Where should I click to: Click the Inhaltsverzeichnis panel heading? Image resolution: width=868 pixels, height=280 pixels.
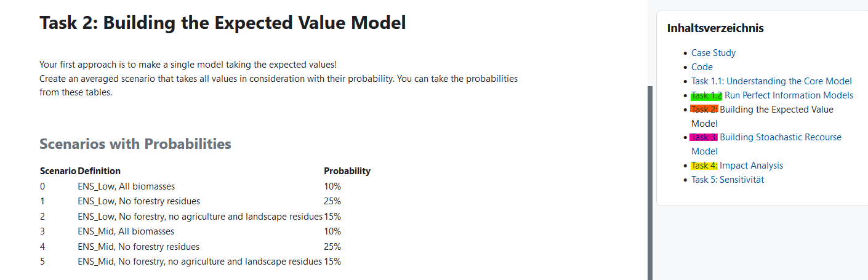coord(715,28)
